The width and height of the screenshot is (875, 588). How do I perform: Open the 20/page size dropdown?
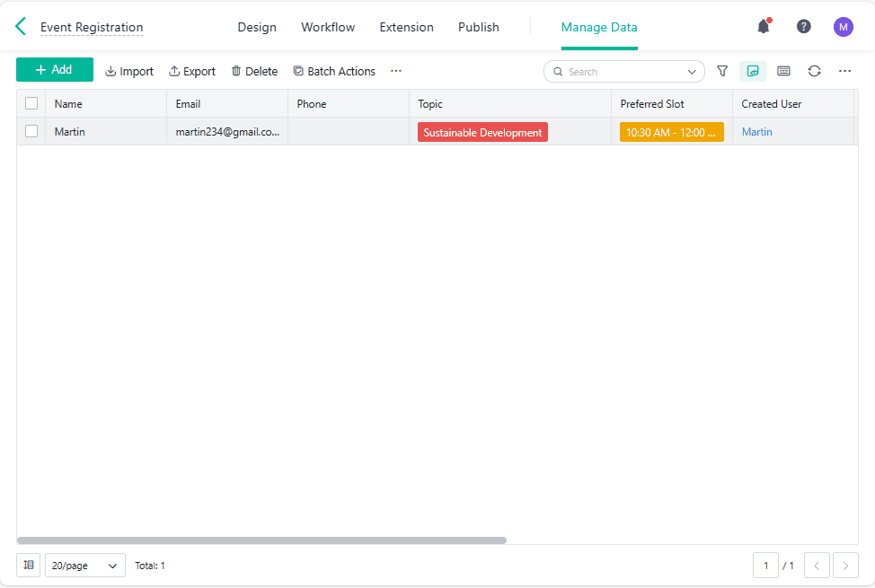pos(85,566)
